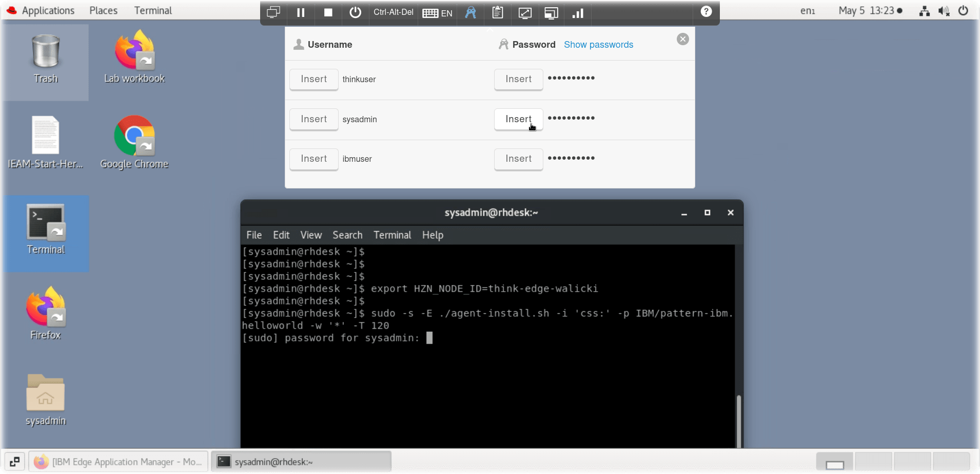The width and height of the screenshot is (980, 474).
Task: Open the Lab workbook shortcut
Action: tap(134, 58)
